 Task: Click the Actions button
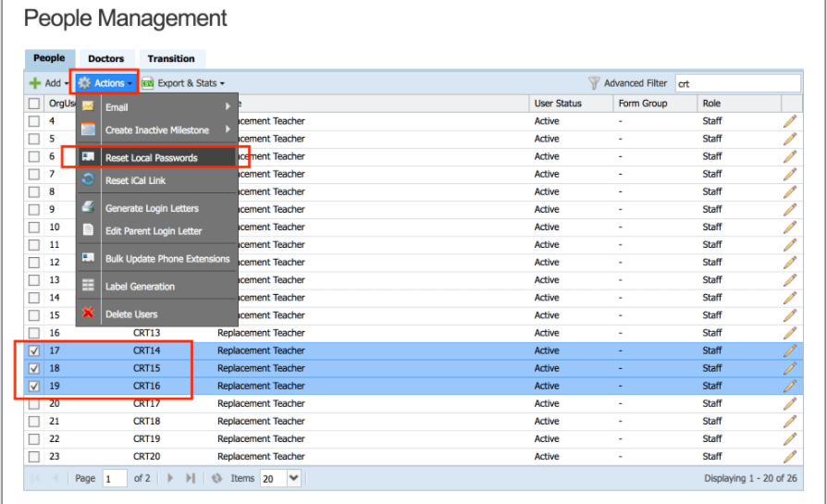pos(105,83)
